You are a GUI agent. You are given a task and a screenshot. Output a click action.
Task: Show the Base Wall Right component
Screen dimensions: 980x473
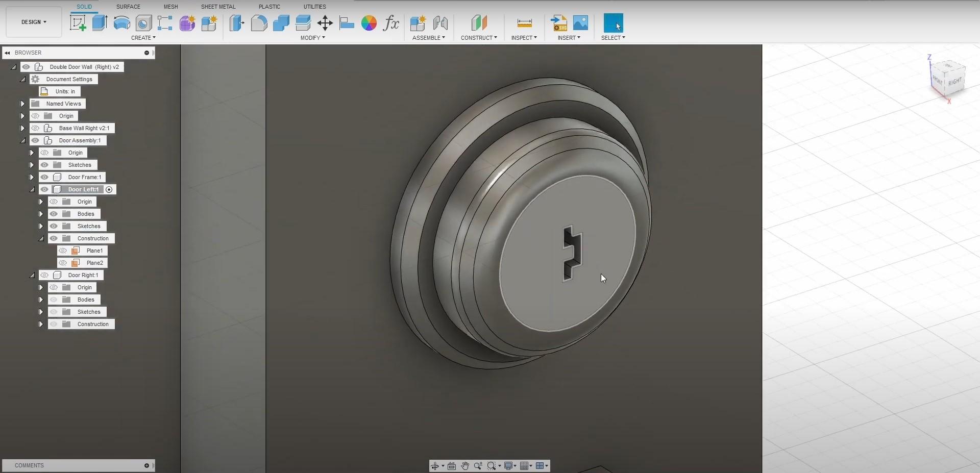pyautogui.click(x=35, y=128)
